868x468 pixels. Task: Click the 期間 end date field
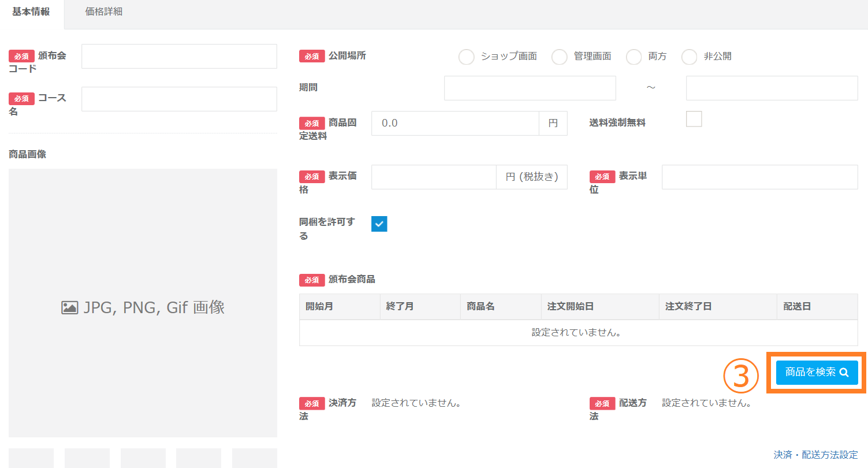click(x=772, y=88)
